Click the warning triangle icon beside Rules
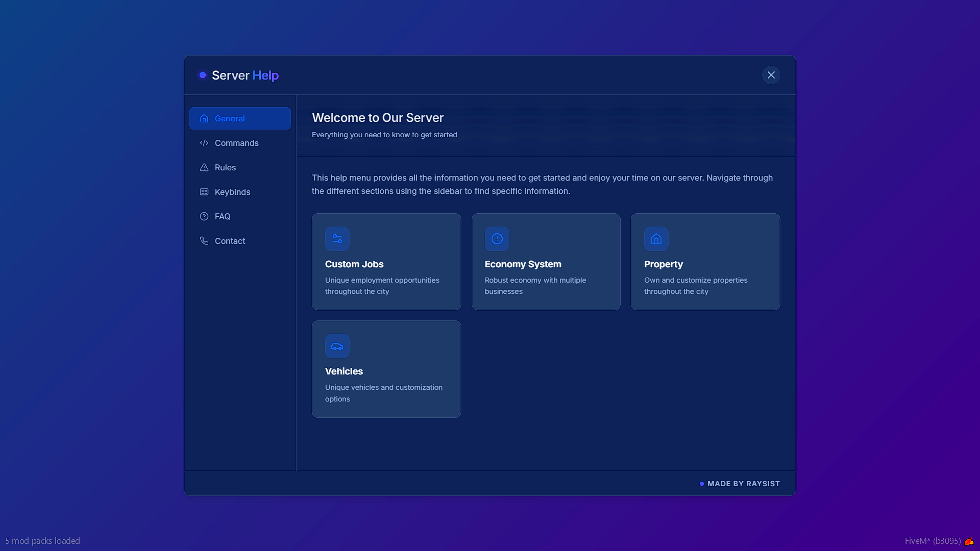The width and height of the screenshot is (980, 551). coord(204,167)
